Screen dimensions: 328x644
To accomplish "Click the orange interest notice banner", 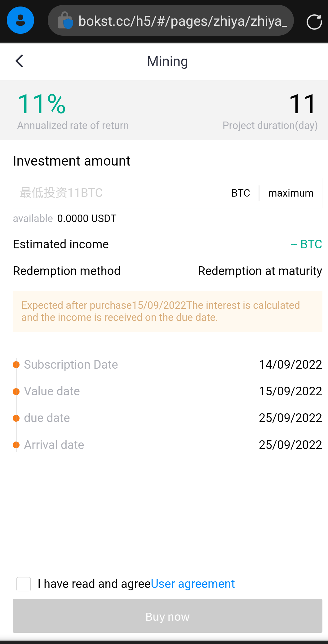I will (167, 311).
